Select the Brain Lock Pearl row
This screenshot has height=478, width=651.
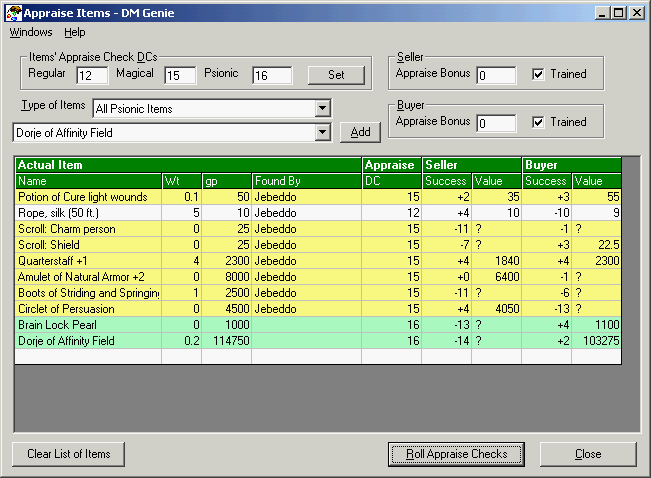coord(318,325)
